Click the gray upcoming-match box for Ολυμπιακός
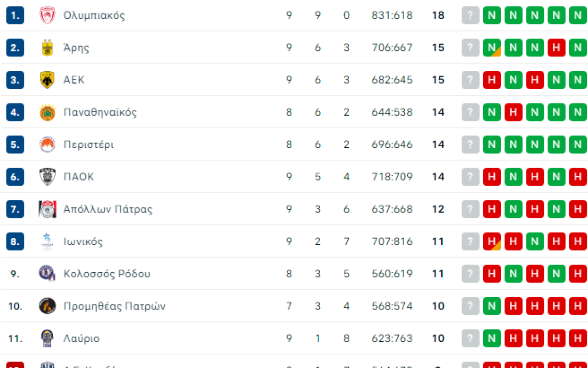 [470, 15]
